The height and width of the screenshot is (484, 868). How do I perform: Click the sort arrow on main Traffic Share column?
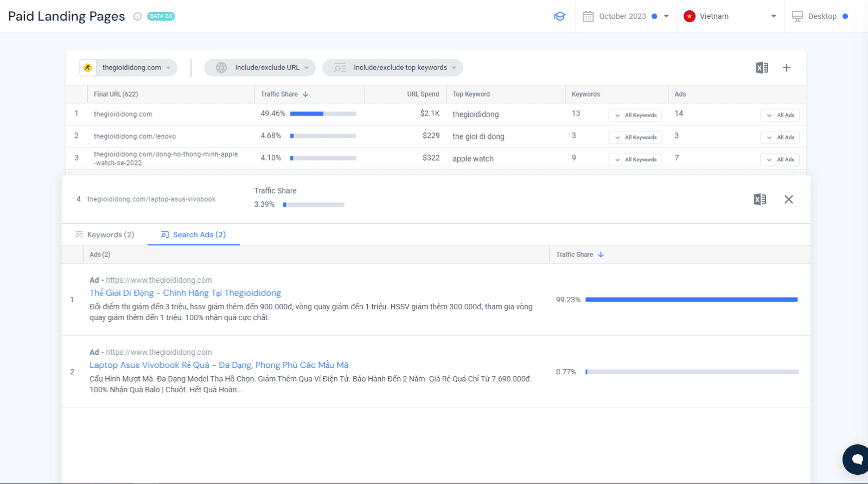(305, 94)
